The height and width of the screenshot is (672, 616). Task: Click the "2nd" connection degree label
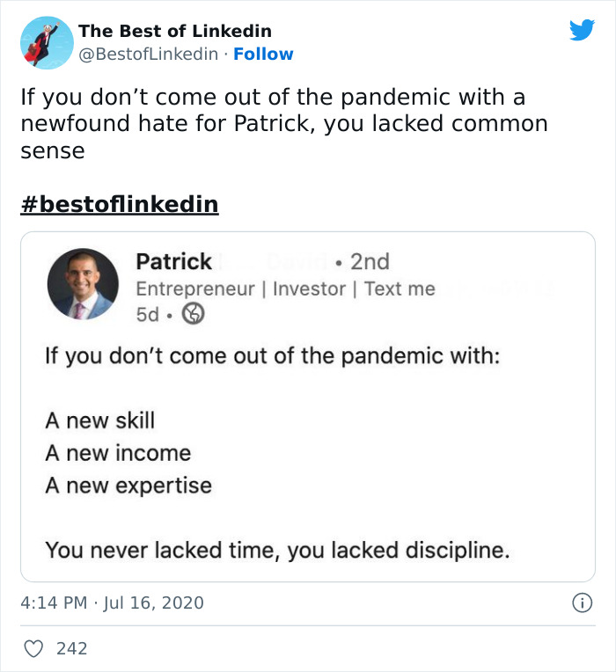tap(369, 261)
